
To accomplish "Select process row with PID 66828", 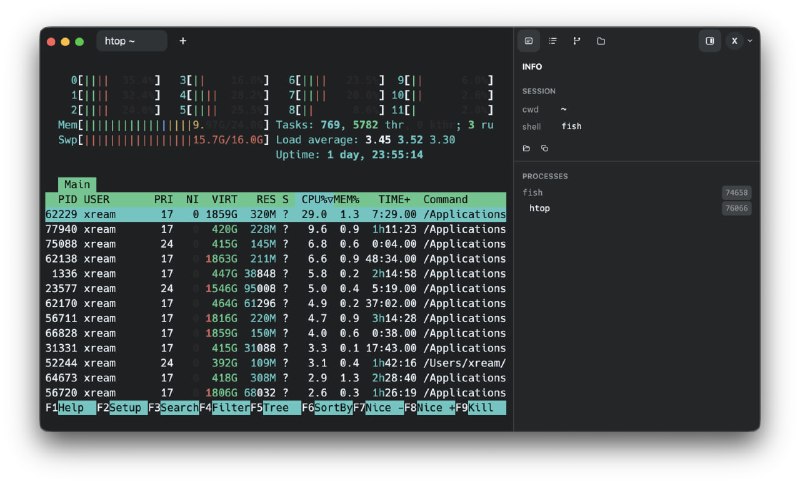I will pyautogui.click(x=276, y=333).
